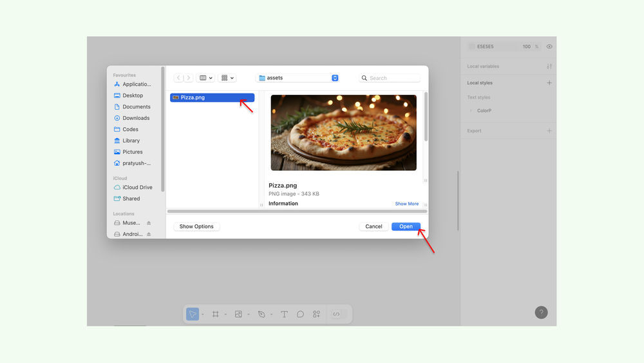
Task: Open group-by grid options dropdown
Action: click(227, 78)
